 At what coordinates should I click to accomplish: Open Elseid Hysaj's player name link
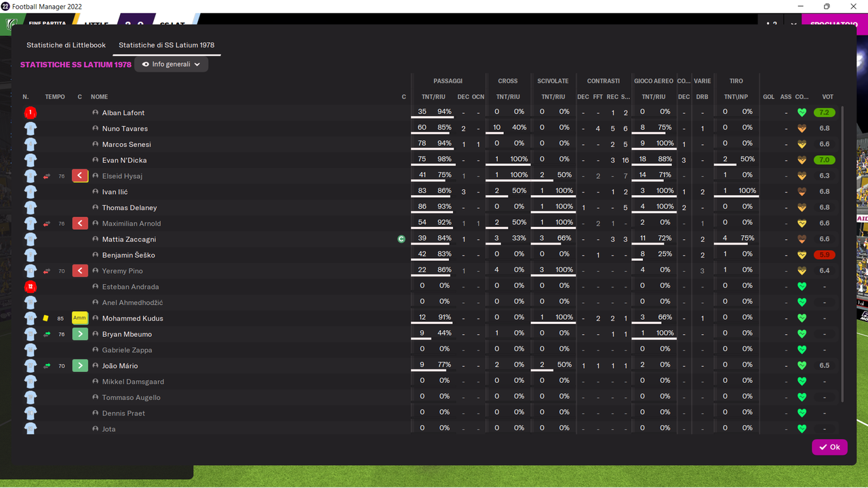click(x=122, y=176)
